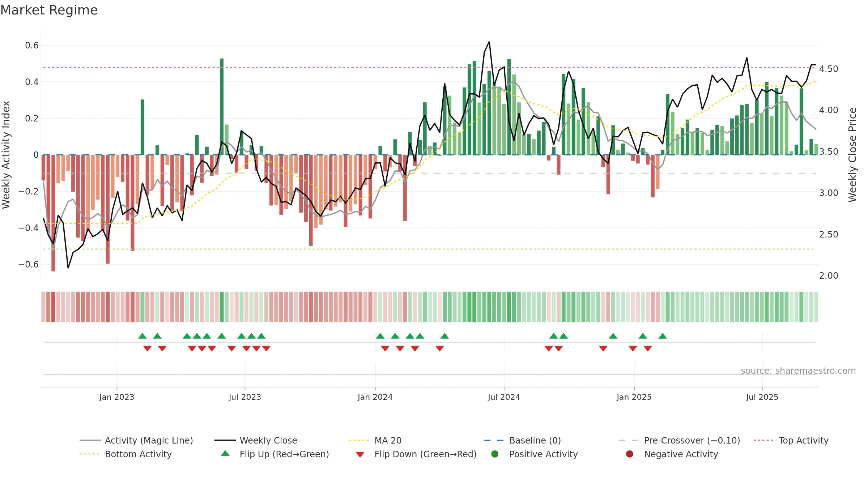Click green Flip Up triangle in legend

point(225,453)
